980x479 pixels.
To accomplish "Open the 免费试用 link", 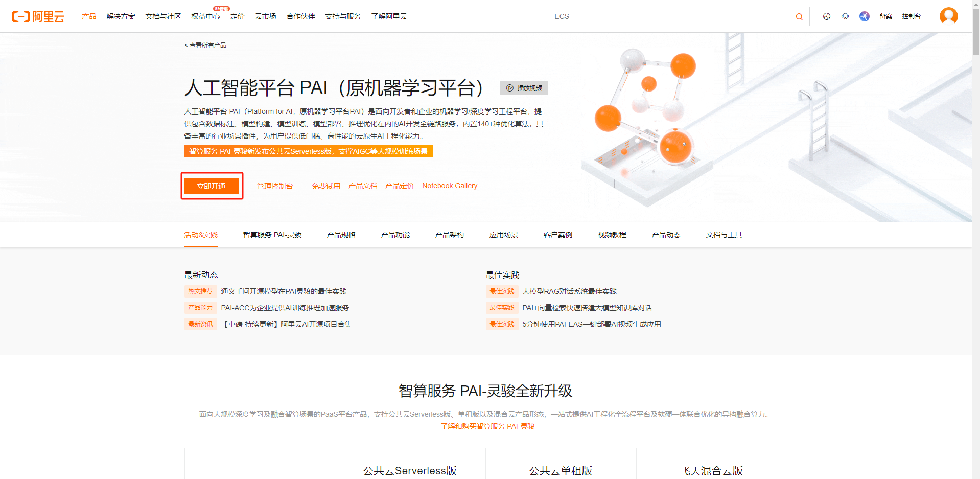I will click(326, 186).
